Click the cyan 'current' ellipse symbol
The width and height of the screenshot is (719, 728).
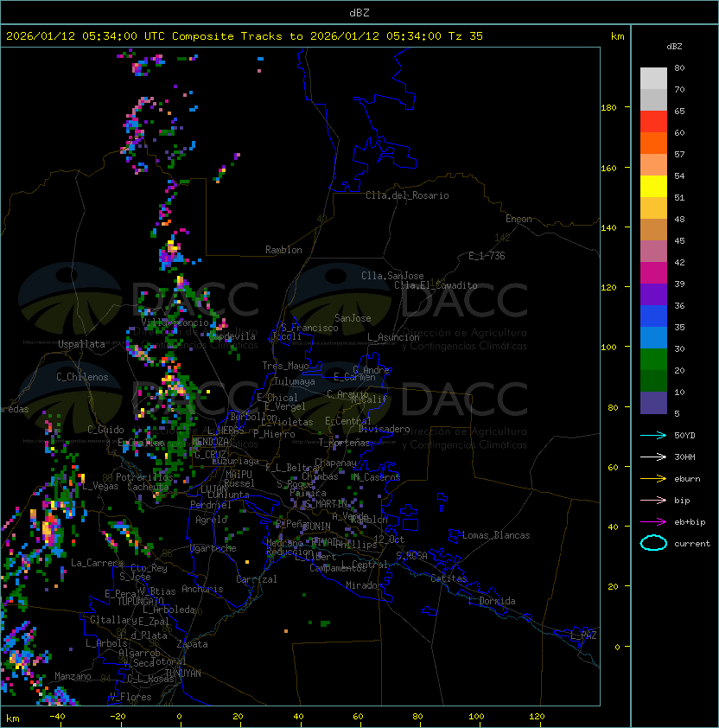653,543
